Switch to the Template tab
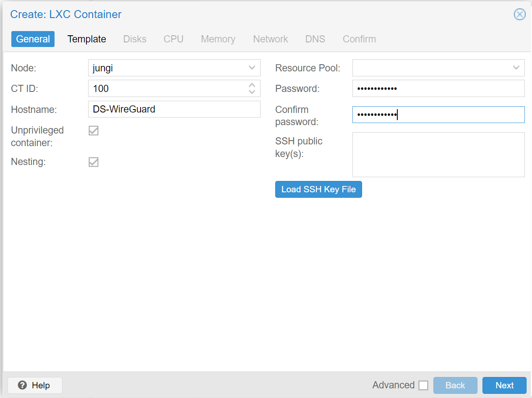The height and width of the screenshot is (398, 532). (86, 39)
